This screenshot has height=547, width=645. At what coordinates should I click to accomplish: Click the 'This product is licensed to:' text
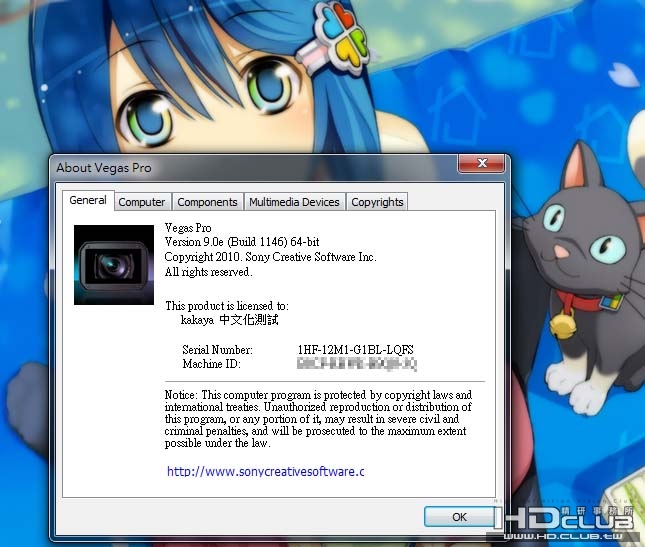(227, 306)
